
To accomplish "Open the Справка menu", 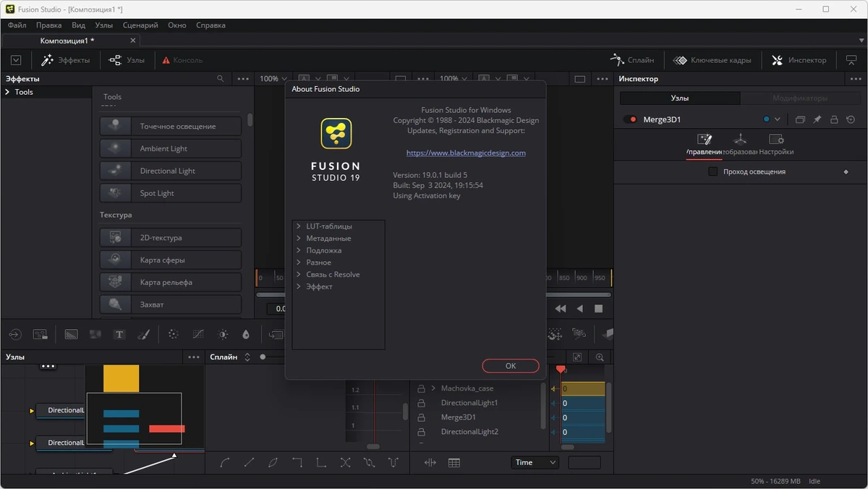I will point(210,25).
